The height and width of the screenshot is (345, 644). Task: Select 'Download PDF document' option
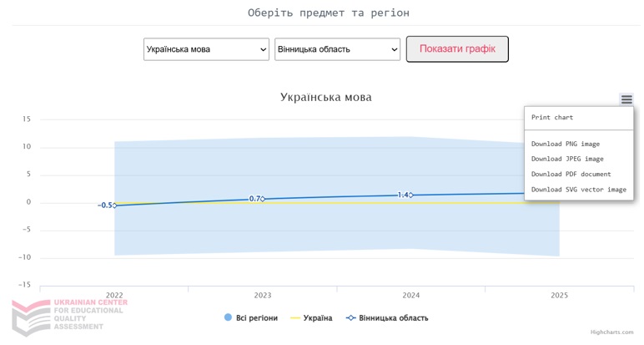pos(571,174)
